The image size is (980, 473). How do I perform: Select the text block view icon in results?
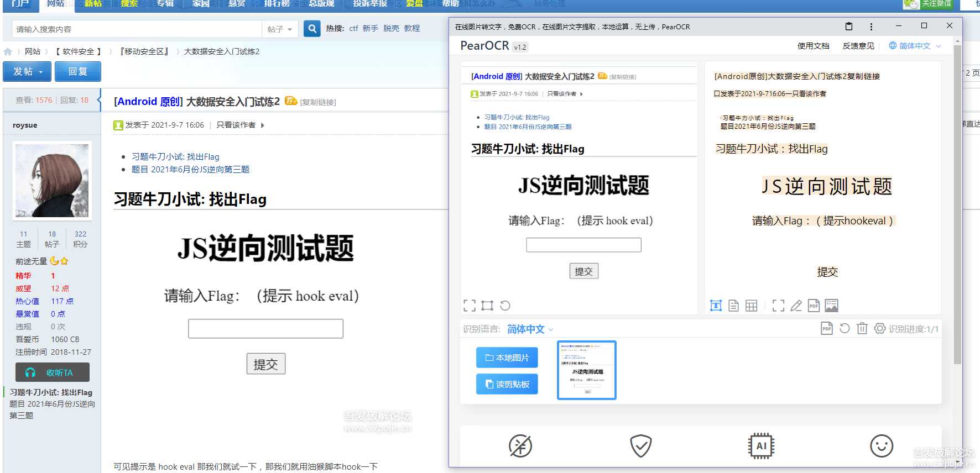[x=716, y=306]
